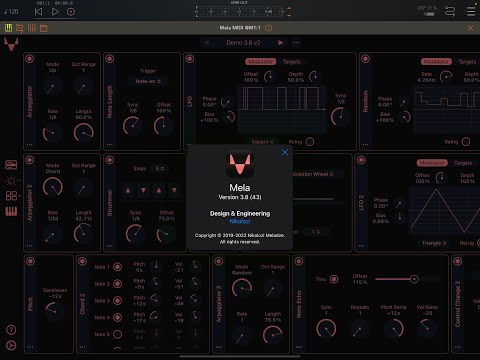Toggle the Note Length module power

[109, 59]
